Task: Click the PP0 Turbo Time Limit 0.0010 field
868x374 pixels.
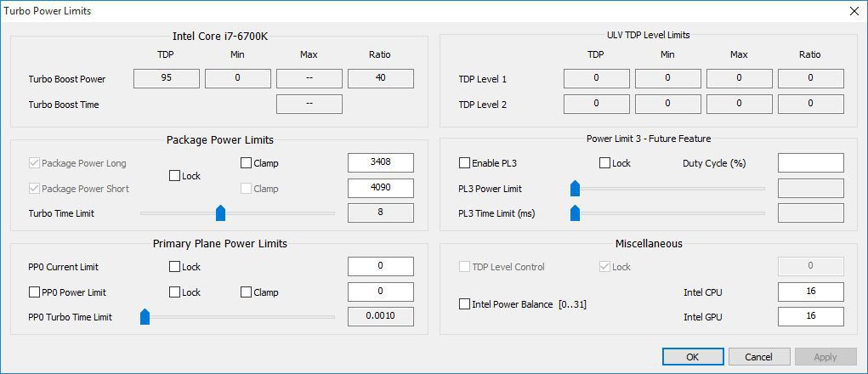Action: click(x=381, y=316)
